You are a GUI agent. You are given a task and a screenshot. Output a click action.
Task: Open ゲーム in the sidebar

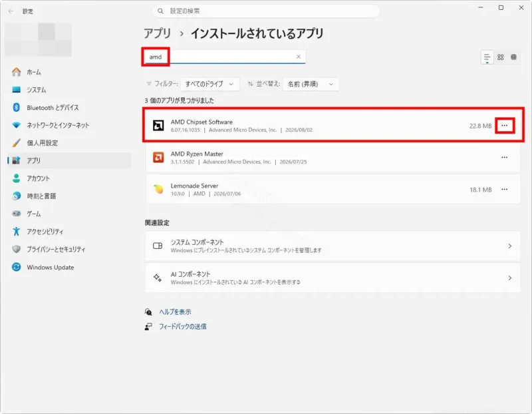point(69,214)
